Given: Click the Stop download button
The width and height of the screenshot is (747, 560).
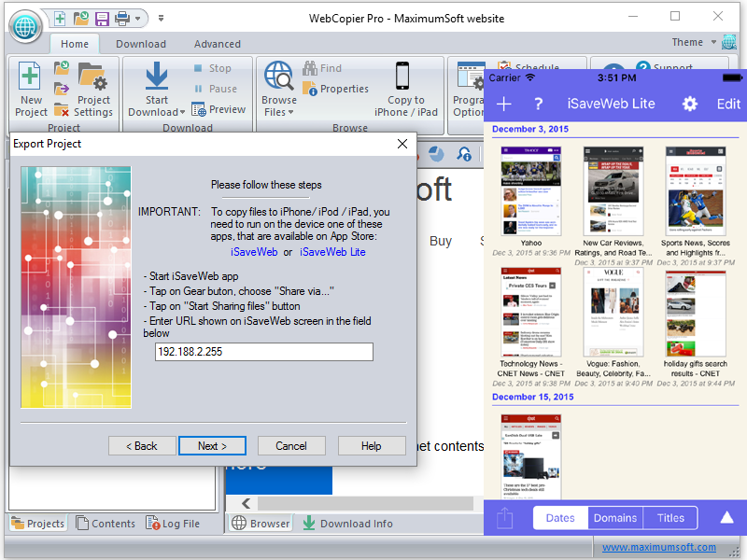Looking at the screenshot, I should (213, 68).
